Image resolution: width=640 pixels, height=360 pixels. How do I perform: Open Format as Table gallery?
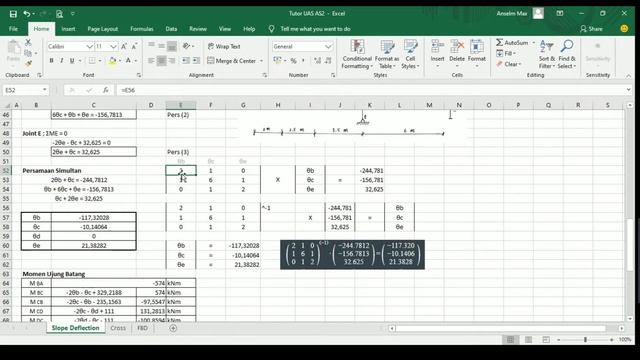click(387, 55)
